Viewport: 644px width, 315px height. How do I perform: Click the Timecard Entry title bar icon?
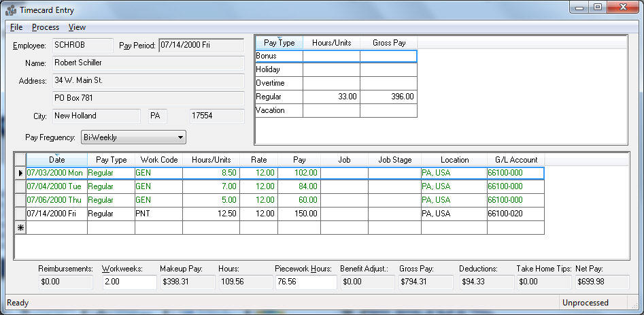click(x=11, y=10)
